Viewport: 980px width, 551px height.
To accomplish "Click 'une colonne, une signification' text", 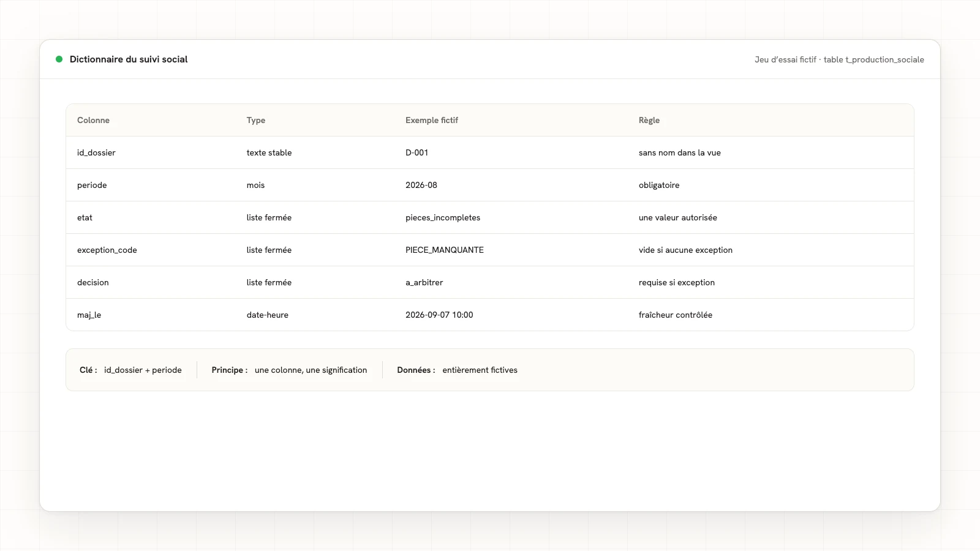I will (311, 370).
